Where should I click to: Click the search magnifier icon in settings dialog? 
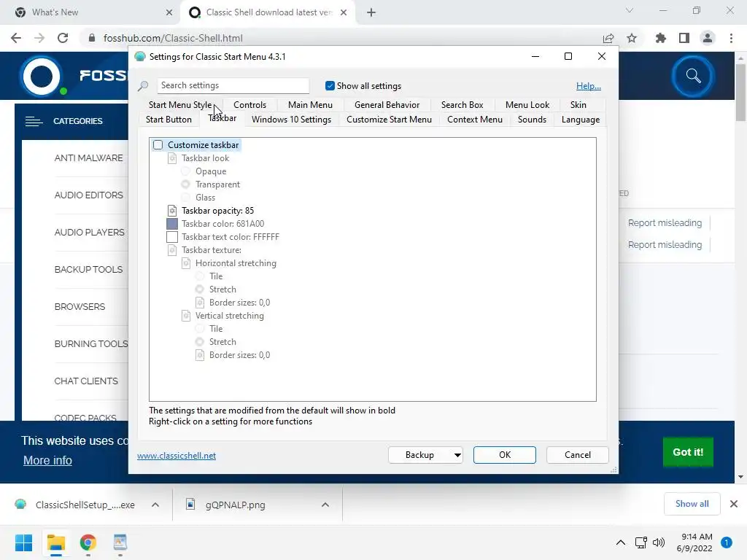coord(143,86)
